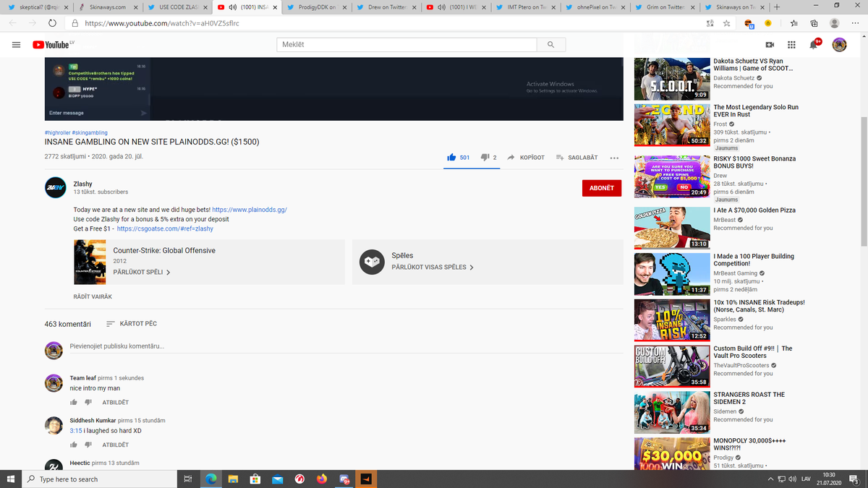Viewport: 868px width, 488px height.
Task: Switch to the Grim on Twitter tab
Action: (665, 7)
